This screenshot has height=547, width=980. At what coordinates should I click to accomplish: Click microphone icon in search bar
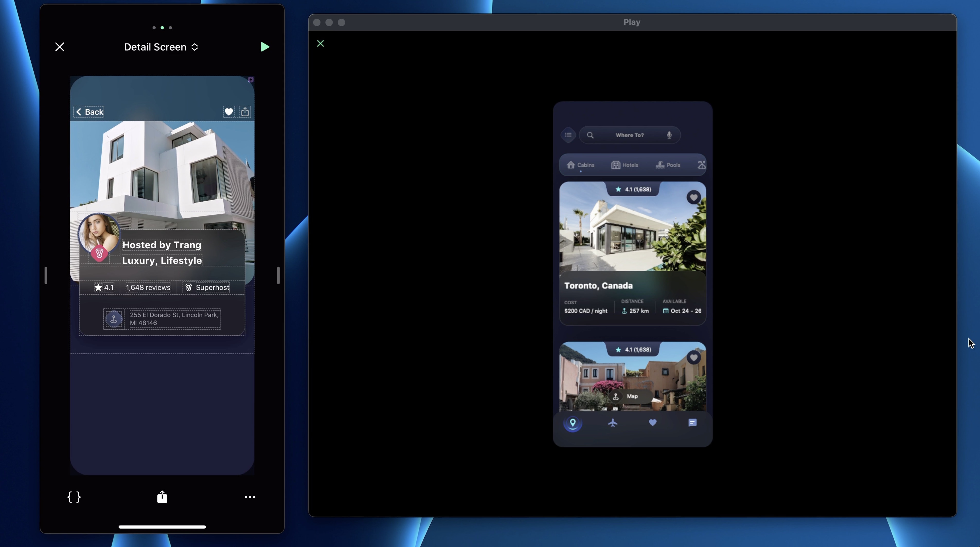click(669, 135)
